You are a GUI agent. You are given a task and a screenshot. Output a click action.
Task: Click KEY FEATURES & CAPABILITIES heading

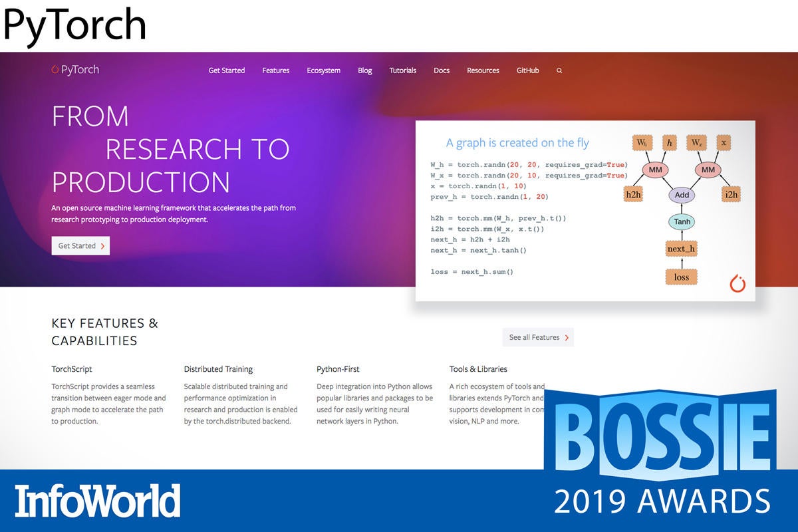click(105, 332)
